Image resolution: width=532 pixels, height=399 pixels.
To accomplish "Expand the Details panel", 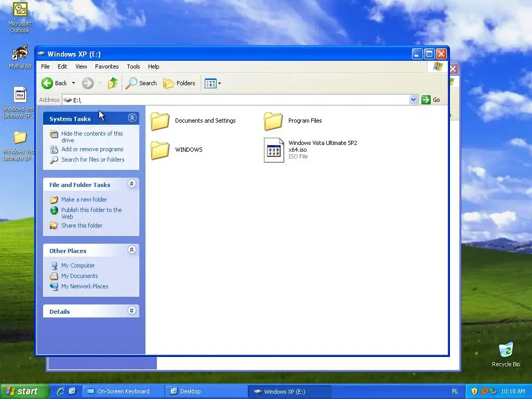I will point(132,311).
